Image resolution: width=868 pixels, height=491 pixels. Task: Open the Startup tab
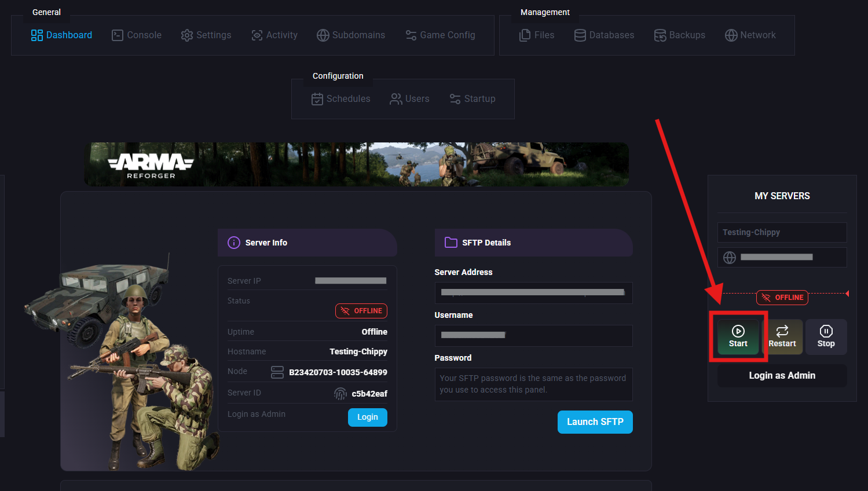point(473,99)
